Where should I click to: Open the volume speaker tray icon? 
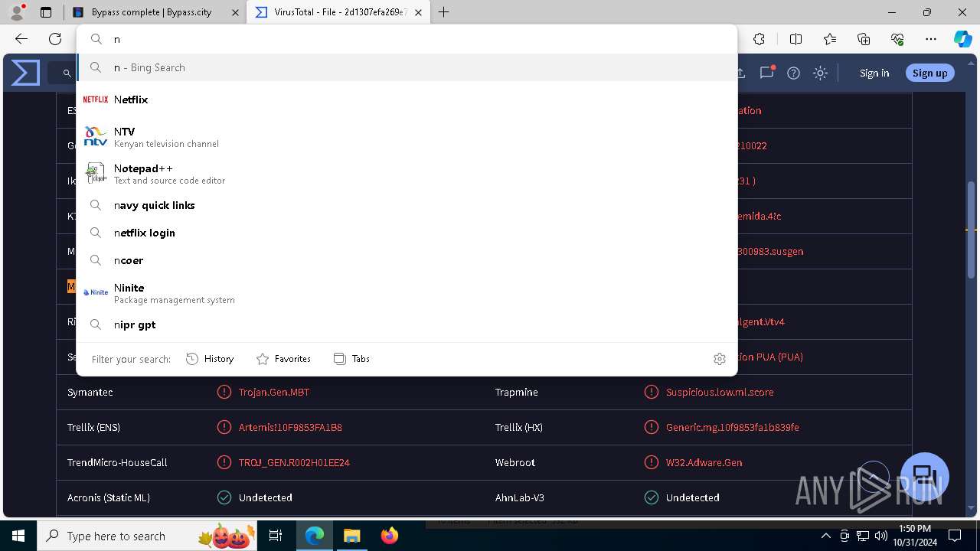coord(881,536)
